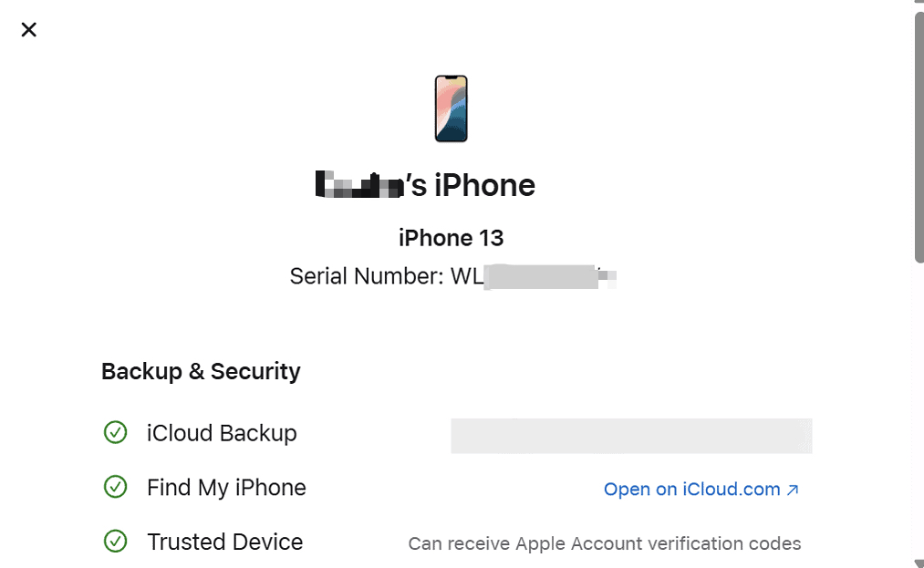This screenshot has width=924, height=568.
Task: Click the close X icon
Action: coord(28,29)
